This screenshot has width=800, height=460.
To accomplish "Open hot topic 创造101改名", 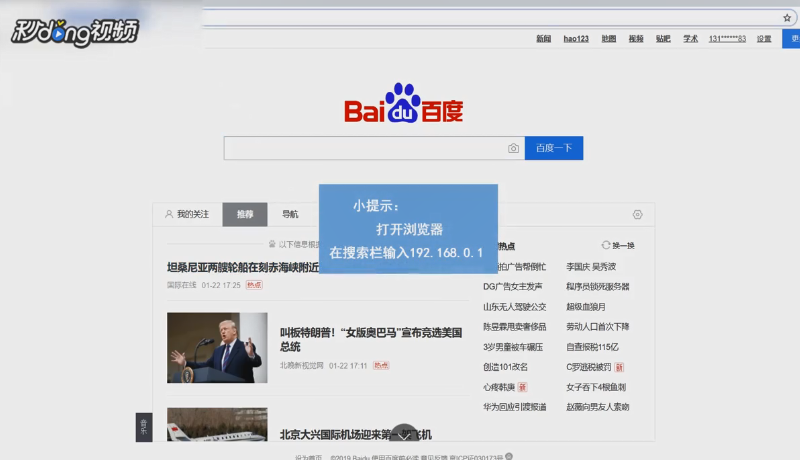I will click(x=506, y=367).
